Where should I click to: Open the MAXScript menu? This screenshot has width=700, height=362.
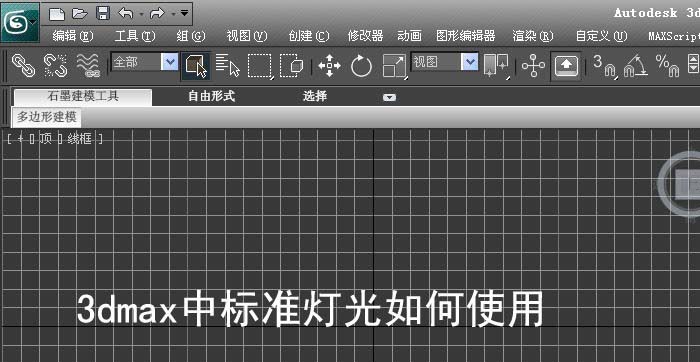[674, 36]
